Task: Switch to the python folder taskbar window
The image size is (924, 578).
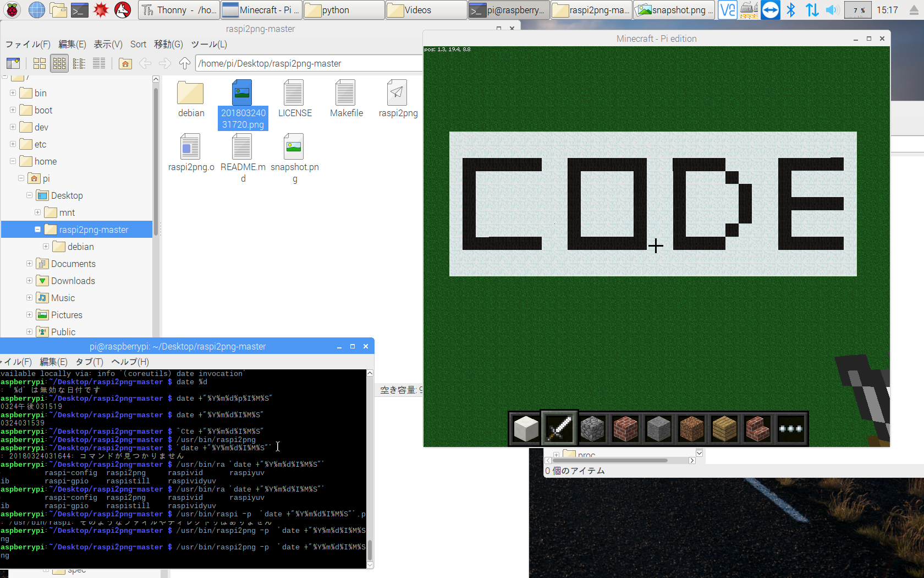Action: pyautogui.click(x=344, y=10)
